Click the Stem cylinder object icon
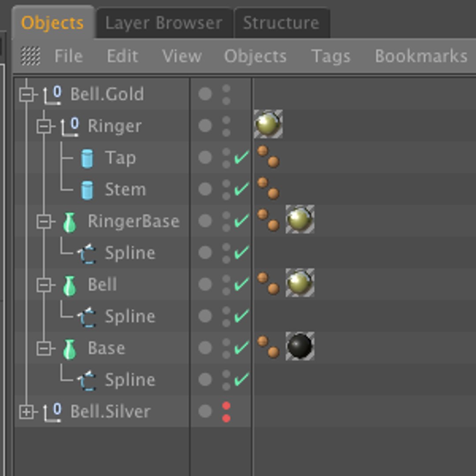476x476 pixels. [87, 190]
